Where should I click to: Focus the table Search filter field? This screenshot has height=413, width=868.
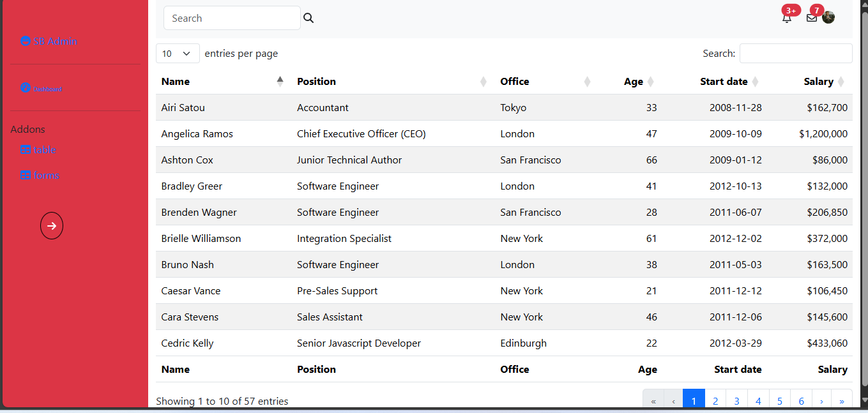coord(796,54)
